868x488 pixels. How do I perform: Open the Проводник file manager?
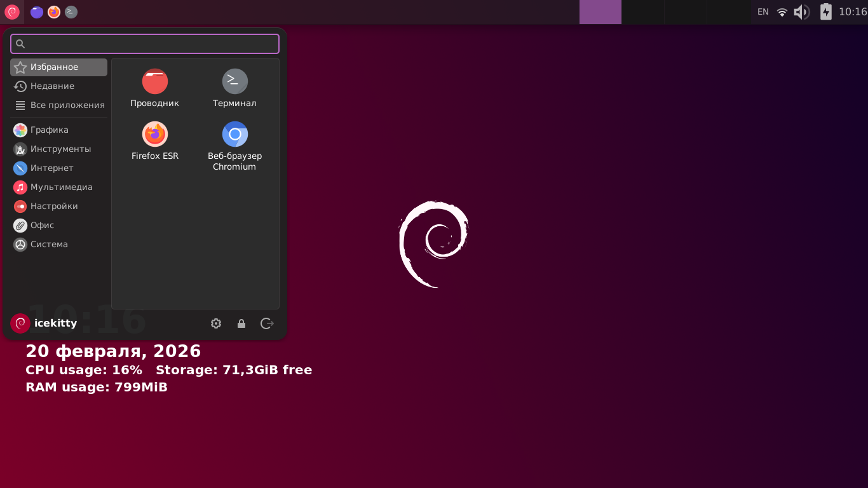(x=154, y=88)
